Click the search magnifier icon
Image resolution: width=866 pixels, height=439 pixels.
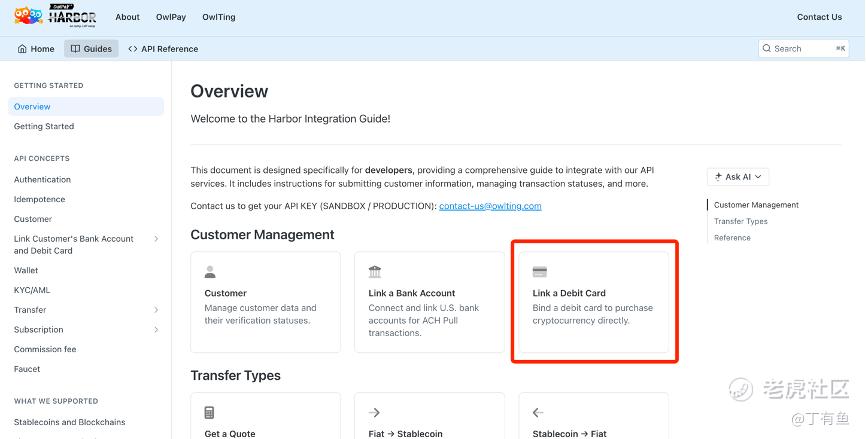tap(767, 48)
